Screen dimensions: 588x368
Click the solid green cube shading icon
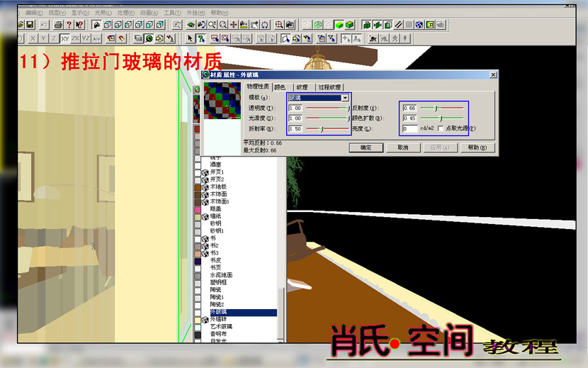(339, 25)
